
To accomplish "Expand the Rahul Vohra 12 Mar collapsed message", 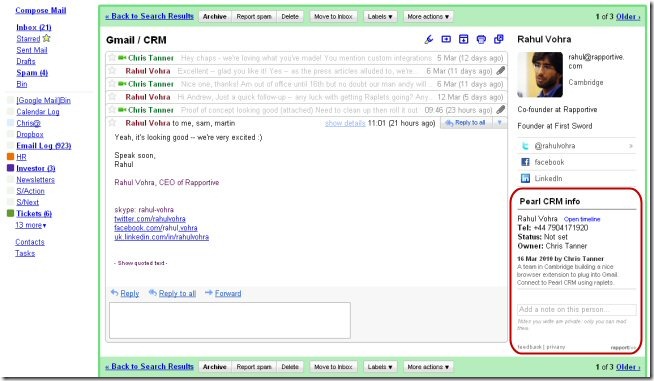I will click(307, 97).
